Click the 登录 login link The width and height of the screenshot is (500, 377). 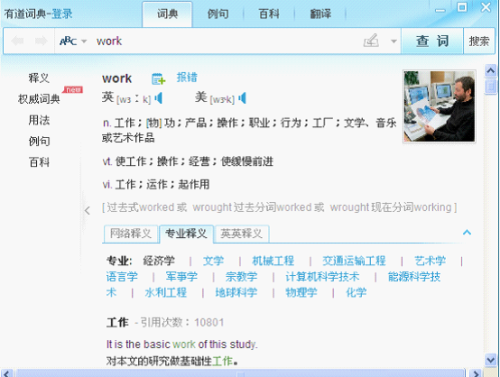point(62,14)
